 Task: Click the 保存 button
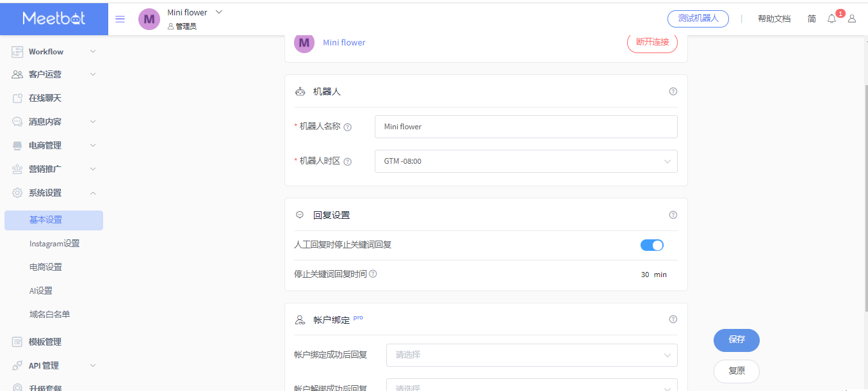pos(737,340)
